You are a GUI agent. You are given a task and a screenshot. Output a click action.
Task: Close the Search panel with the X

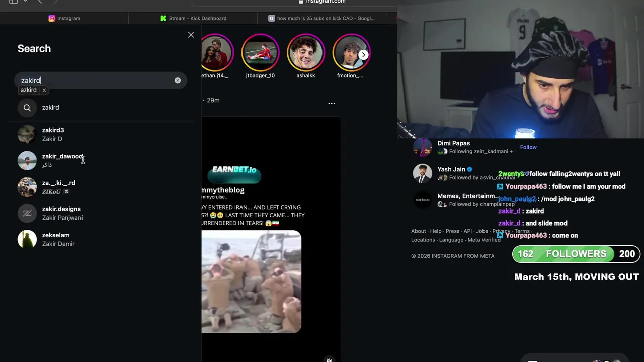coord(191,35)
